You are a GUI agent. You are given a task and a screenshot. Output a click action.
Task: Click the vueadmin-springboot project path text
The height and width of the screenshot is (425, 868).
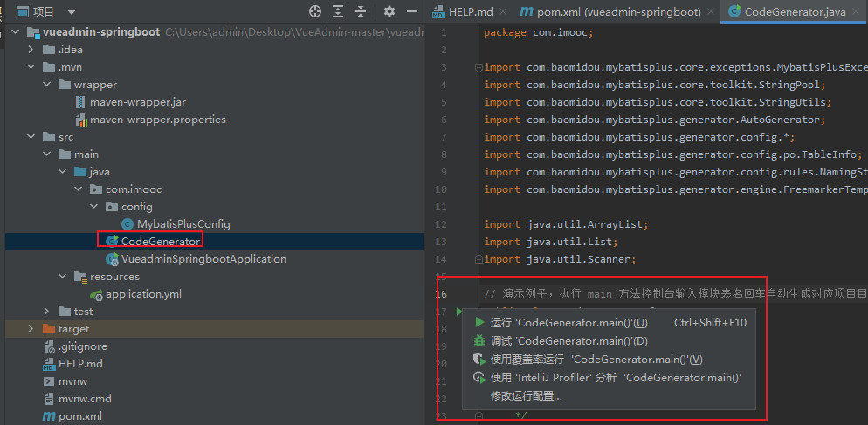coord(294,32)
